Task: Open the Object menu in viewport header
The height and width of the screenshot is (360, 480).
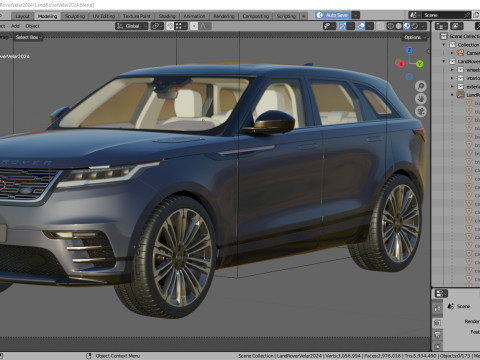Action: tap(32, 26)
